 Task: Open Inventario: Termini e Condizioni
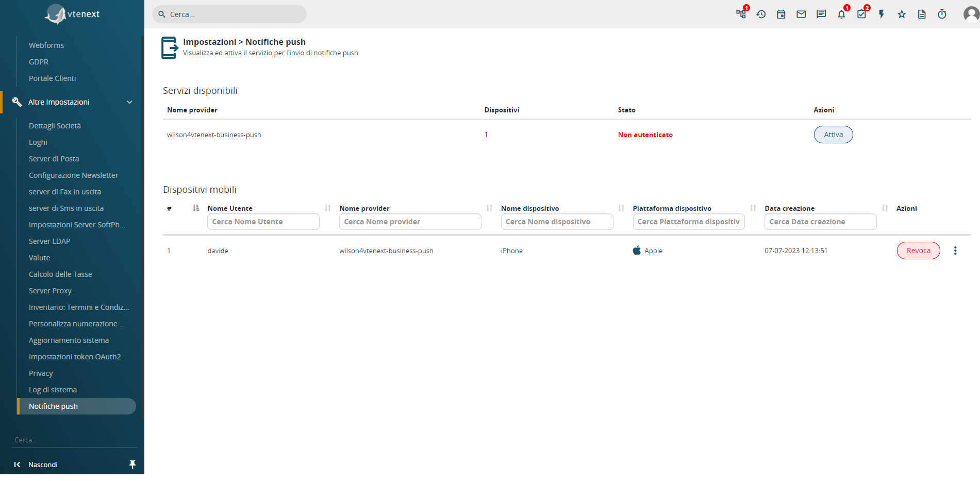point(79,307)
